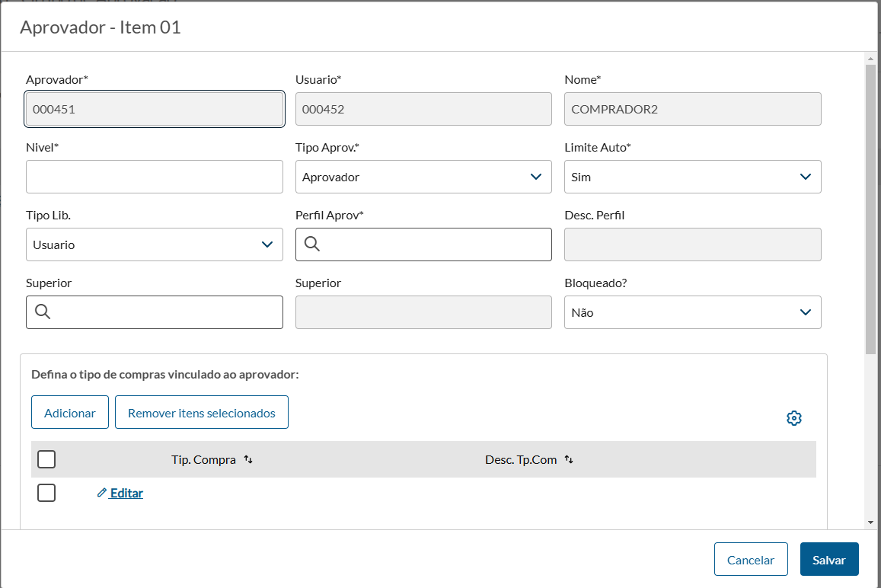
Task: Click the Adicionar button
Action: tap(70, 412)
